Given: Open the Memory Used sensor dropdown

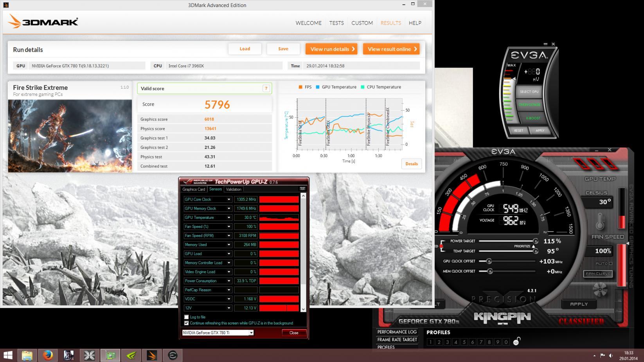Looking at the screenshot, I should click(229, 245).
